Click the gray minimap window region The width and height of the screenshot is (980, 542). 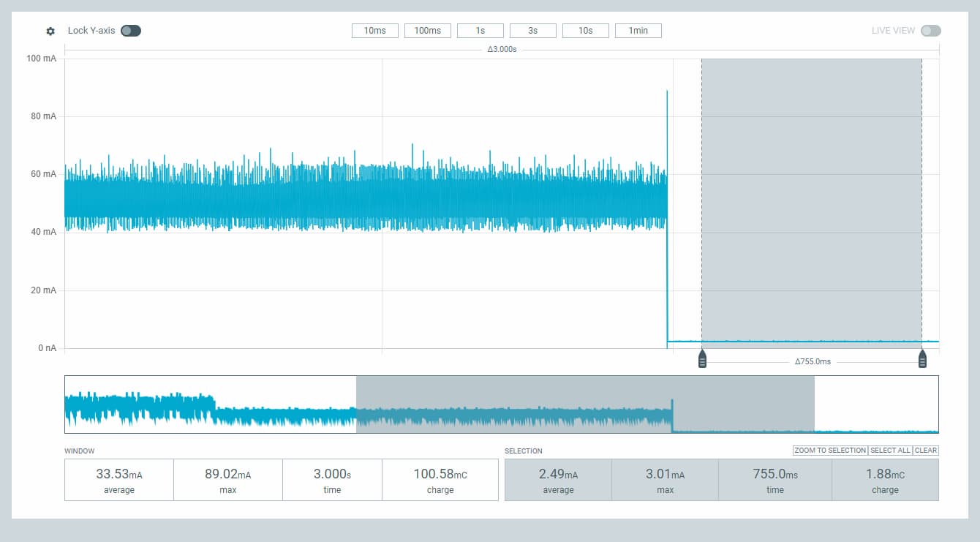(585, 404)
